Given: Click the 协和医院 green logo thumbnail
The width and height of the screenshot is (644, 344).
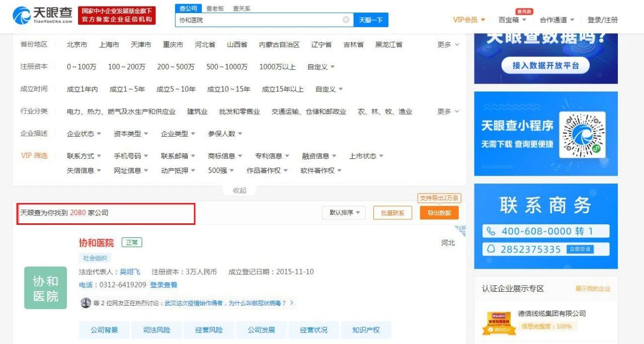Looking at the screenshot, I should tap(45, 288).
